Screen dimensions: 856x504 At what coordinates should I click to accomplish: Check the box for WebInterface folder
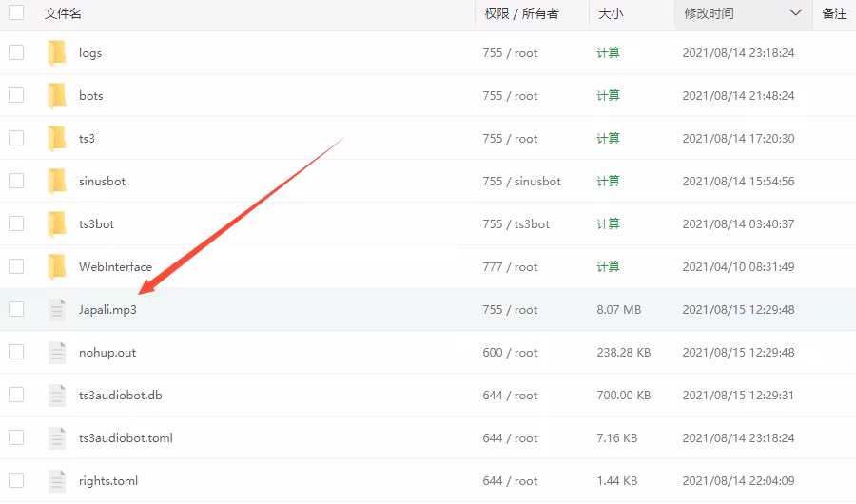16,266
